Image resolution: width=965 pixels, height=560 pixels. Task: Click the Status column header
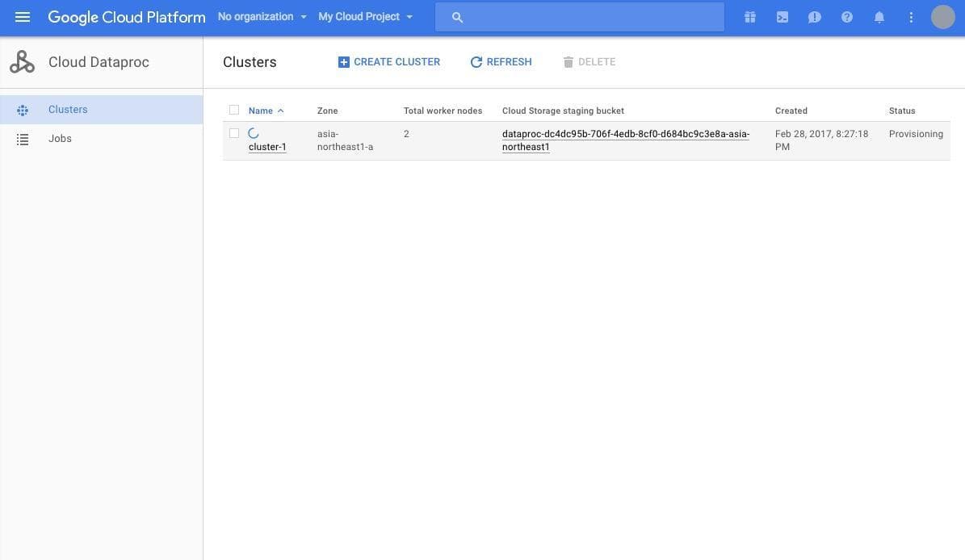(x=902, y=111)
